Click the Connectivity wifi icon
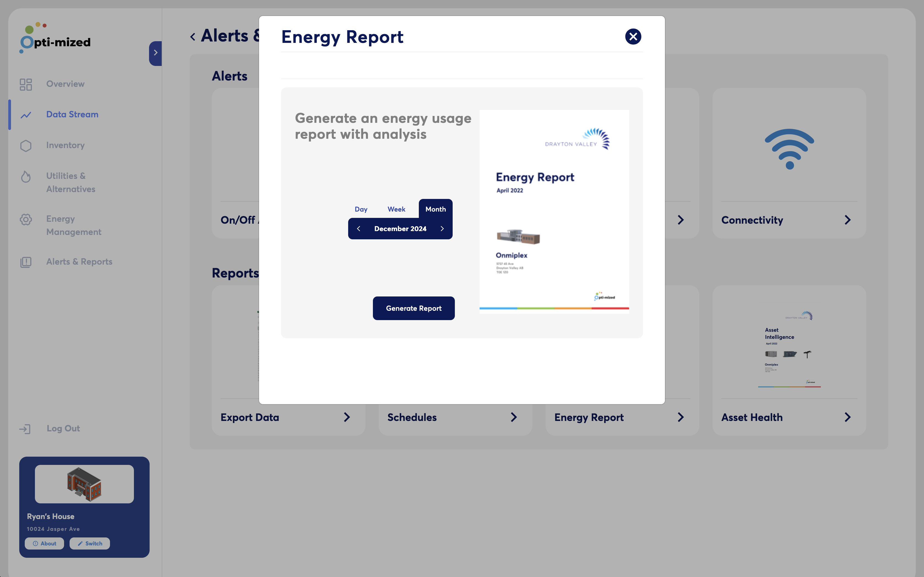This screenshot has height=577, width=924. [789, 149]
